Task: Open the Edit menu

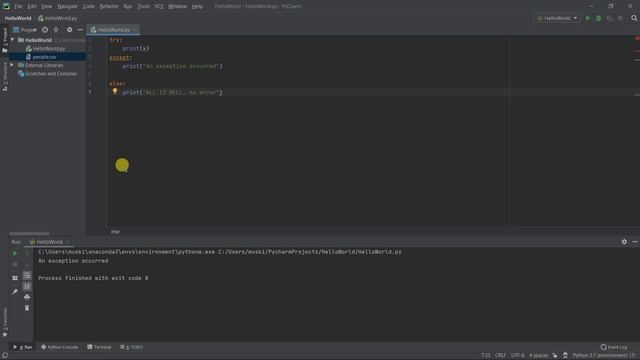Action: point(32,7)
